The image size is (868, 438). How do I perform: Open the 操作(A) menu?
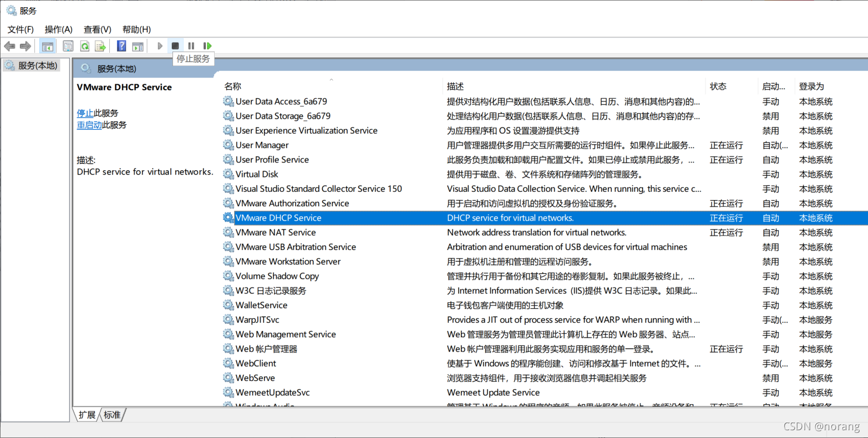point(58,29)
